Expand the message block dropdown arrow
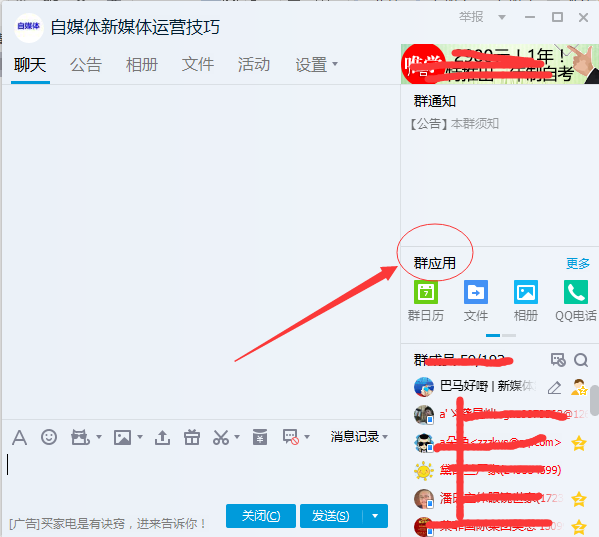The height and width of the screenshot is (537, 599). (307, 437)
